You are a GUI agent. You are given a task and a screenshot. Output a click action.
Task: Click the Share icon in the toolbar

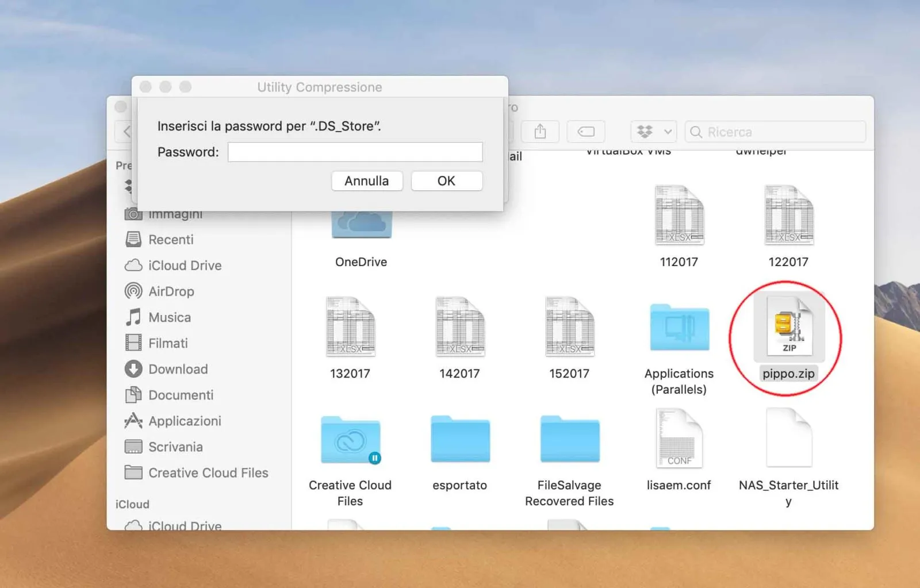pos(540,132)
